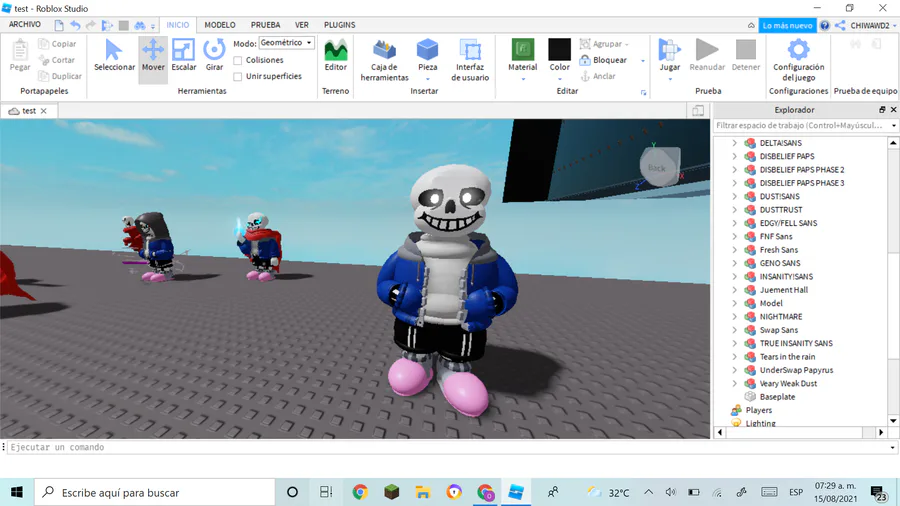This screenshot has width=900, height=506.
Task: Click the Detener stop icon
Action: (746, 50)
